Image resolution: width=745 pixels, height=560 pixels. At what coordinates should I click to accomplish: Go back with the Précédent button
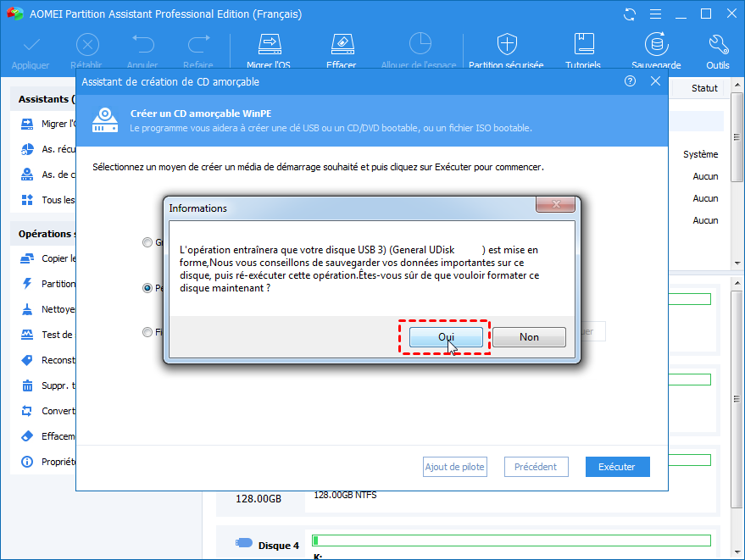pyautogui.click(x=536, y=467)
